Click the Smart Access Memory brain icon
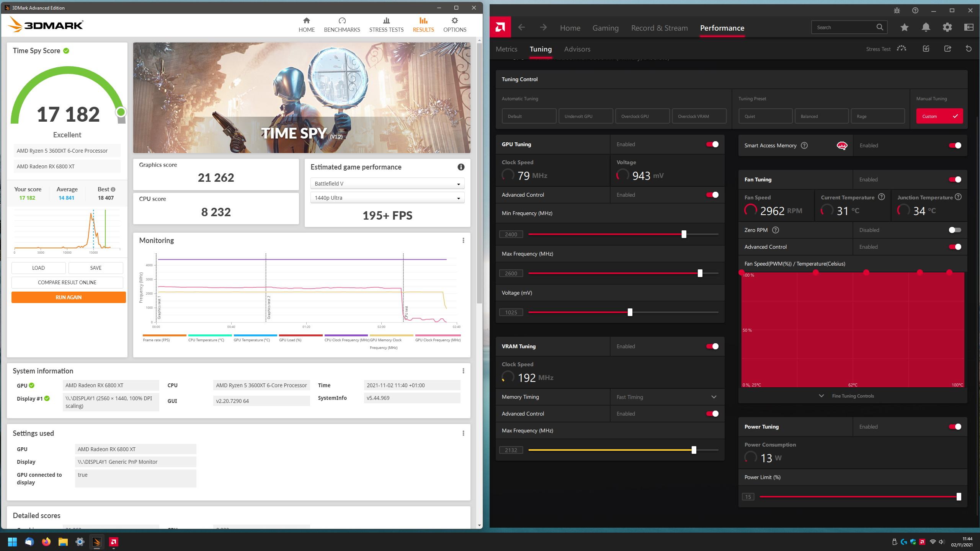 pyautogui.click(x=842, y=145)
